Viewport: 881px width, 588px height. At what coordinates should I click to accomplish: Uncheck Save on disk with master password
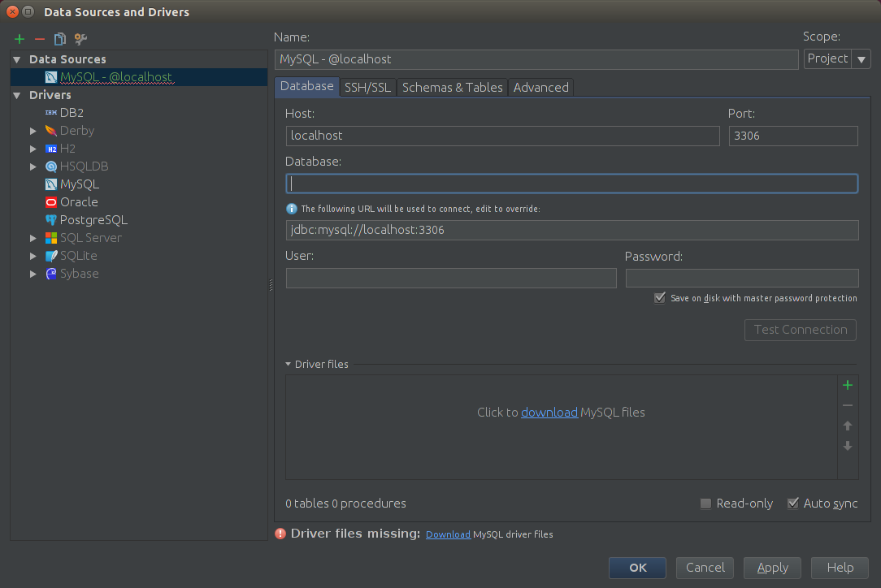click(x=660, y=298)
